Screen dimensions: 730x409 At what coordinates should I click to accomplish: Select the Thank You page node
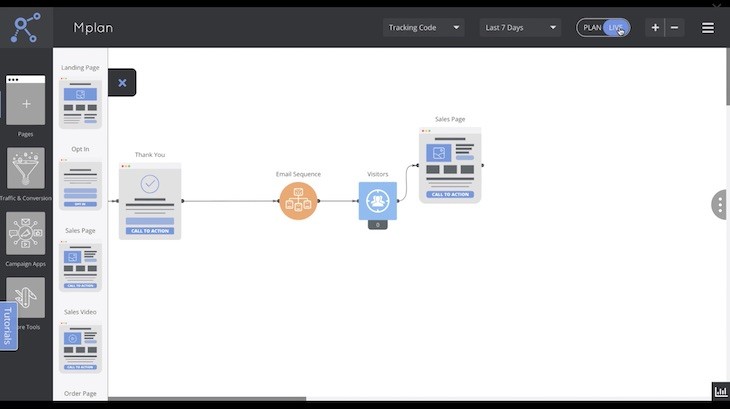point(150,201)
